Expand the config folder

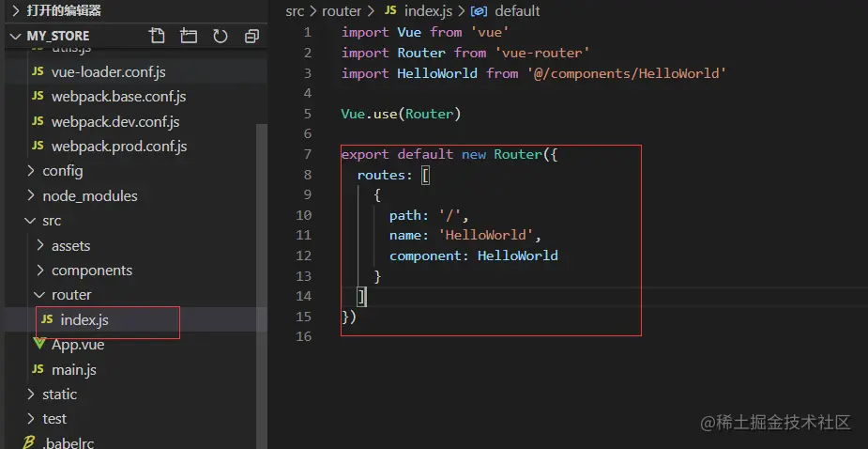point(30,171)
